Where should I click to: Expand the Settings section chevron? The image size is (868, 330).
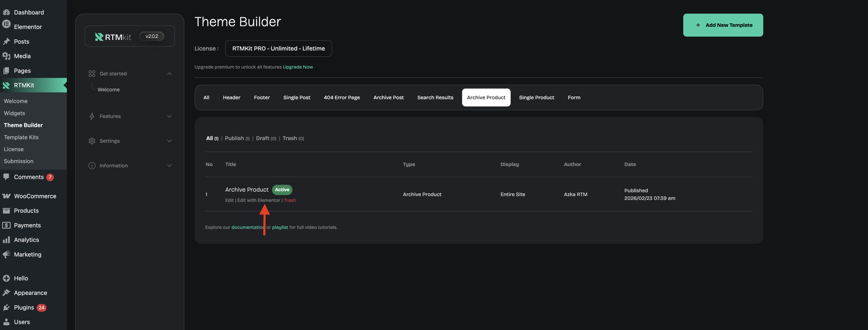pos(169,141)
